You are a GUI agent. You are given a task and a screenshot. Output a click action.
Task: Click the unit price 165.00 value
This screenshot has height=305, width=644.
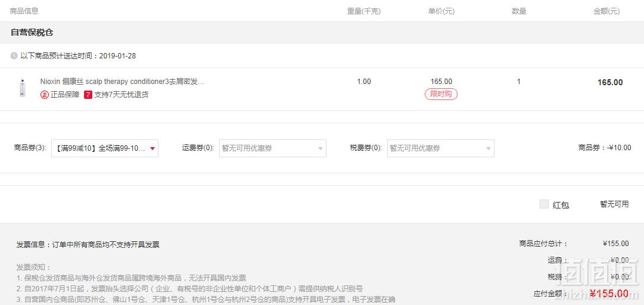tap(441, 82)
